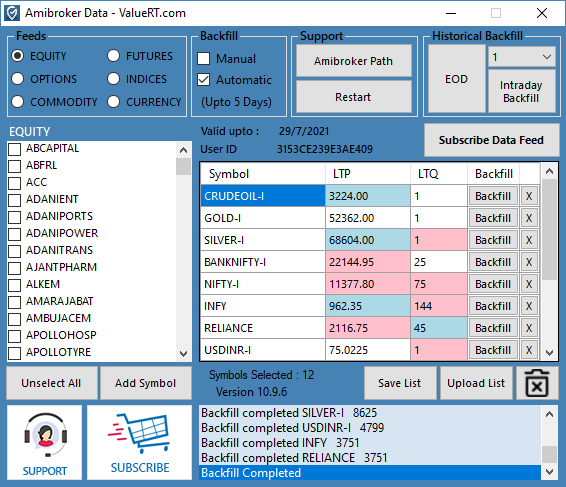Enable the Manual backfill checkbox
This screenshot has height=487, width=566.
click(x=204, y=58)
